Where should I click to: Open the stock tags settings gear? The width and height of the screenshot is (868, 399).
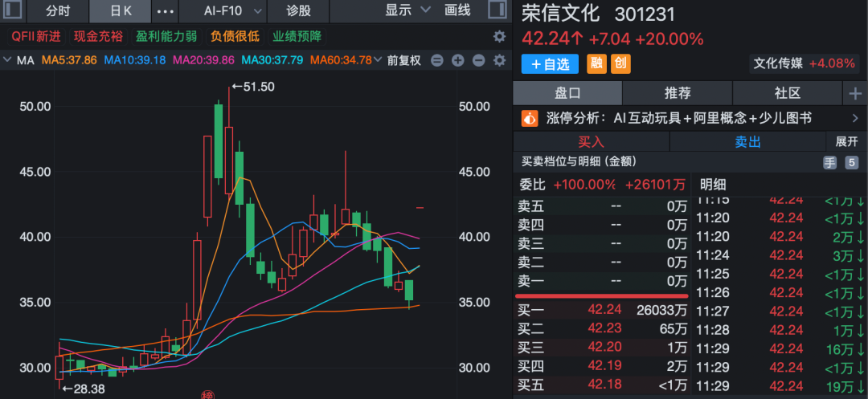tap(499, 37)
